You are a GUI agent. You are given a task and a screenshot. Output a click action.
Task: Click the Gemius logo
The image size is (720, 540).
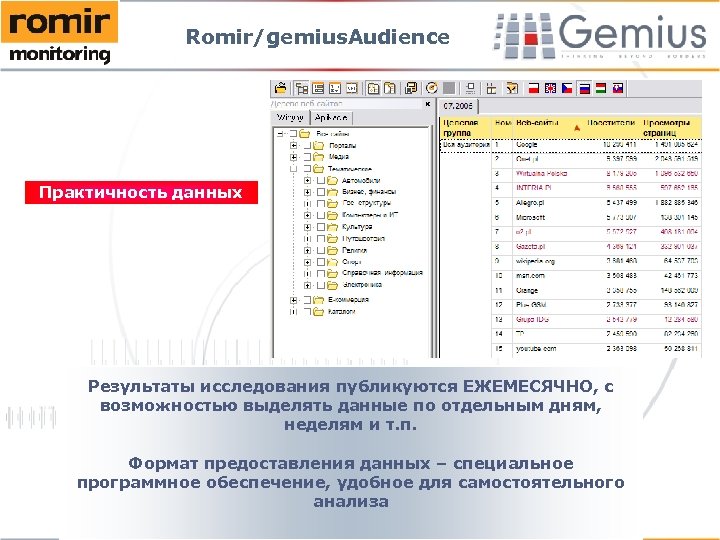[600, 36]
